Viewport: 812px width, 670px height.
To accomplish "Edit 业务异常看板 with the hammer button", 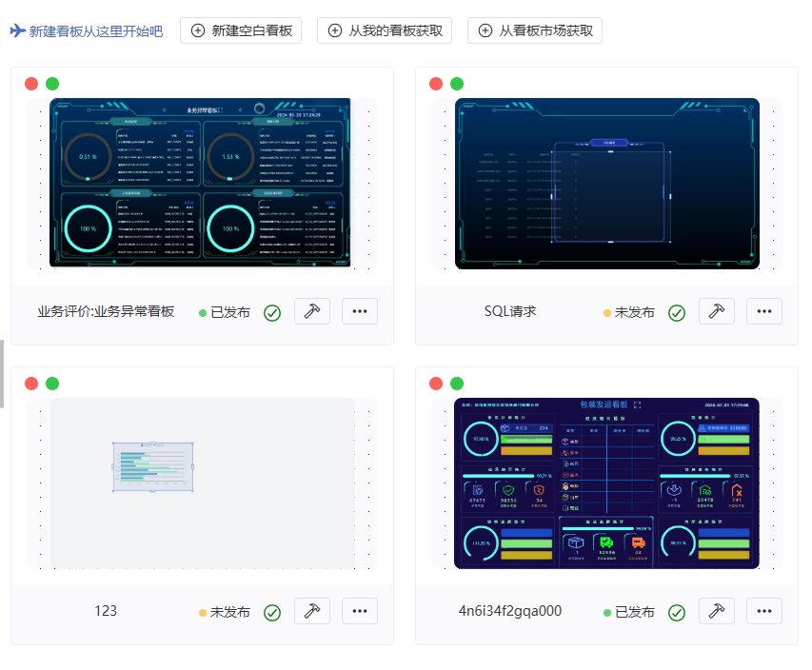I will 312,311.
